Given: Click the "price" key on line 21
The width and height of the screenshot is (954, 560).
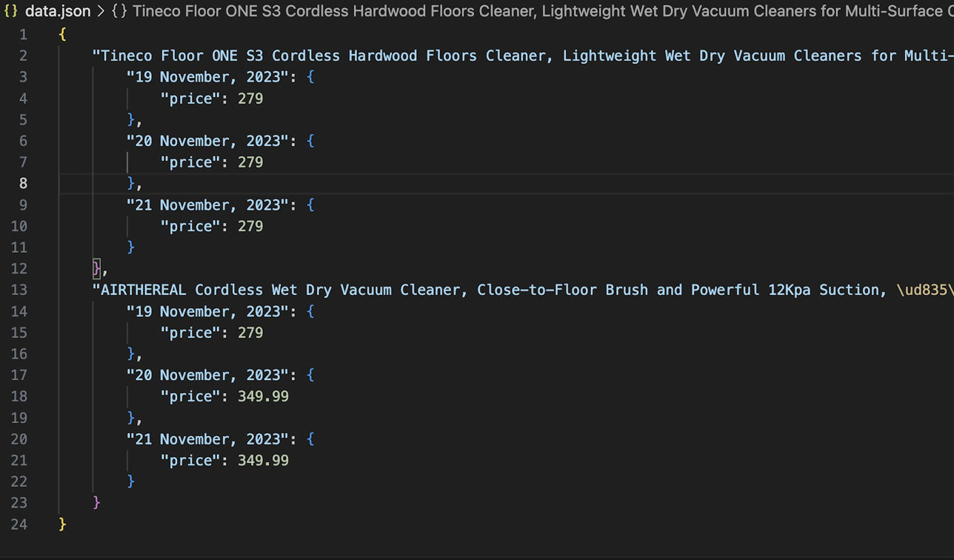Looking at the screenshot, I should click(x=190, y=460).
